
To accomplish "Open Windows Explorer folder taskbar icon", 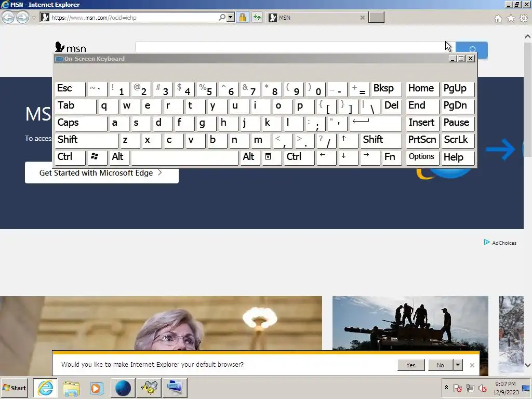I will coord(71,388).
